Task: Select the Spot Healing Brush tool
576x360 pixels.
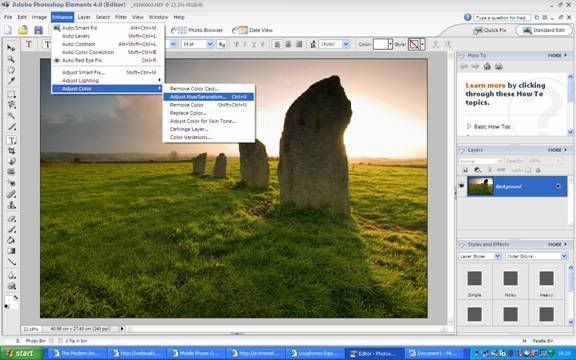Action: coord(11,194)
